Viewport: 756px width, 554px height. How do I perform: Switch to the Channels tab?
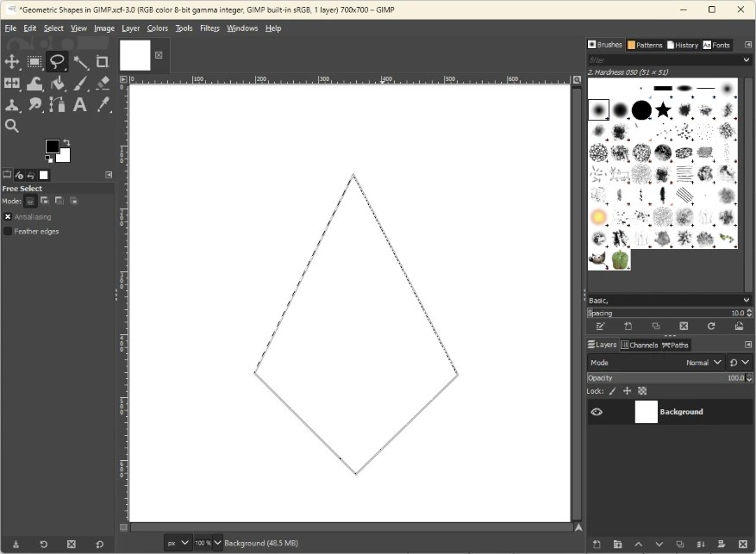(641, 345)
